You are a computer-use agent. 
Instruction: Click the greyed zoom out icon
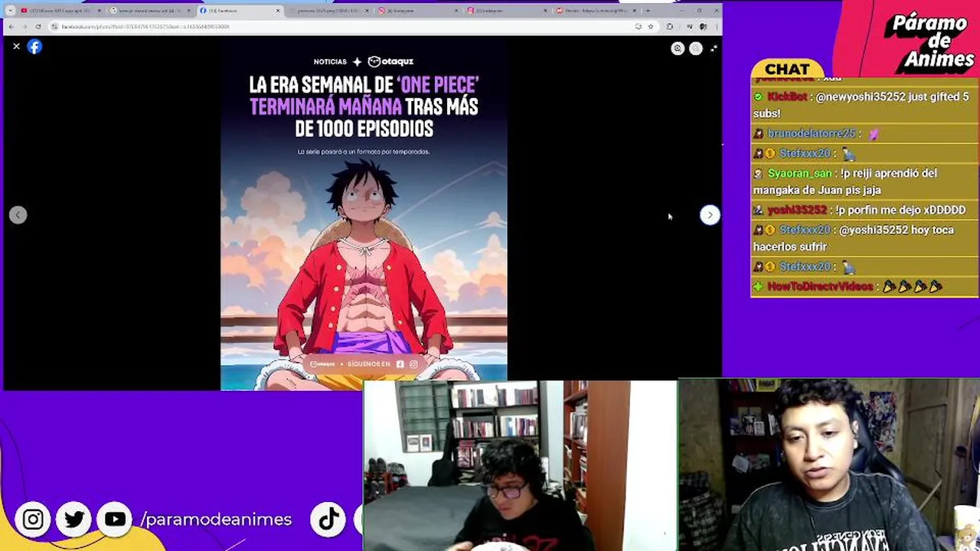click(696, 48)
